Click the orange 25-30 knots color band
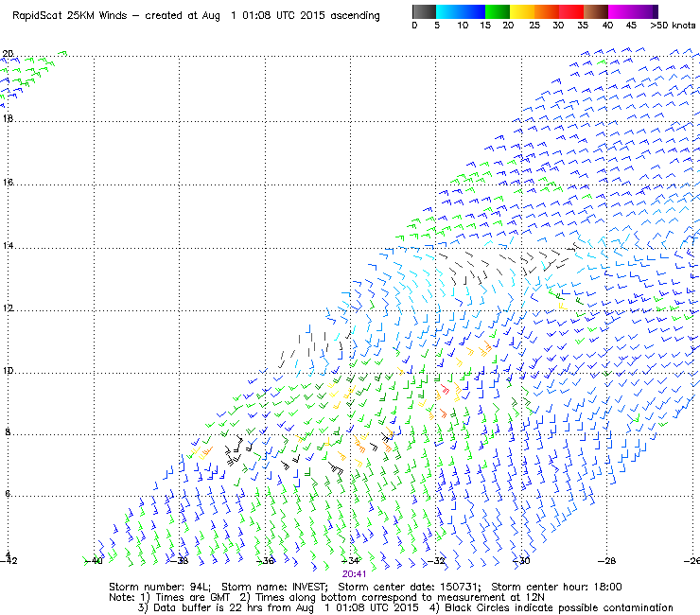The image size is (700, 615). tap(547, 11)
